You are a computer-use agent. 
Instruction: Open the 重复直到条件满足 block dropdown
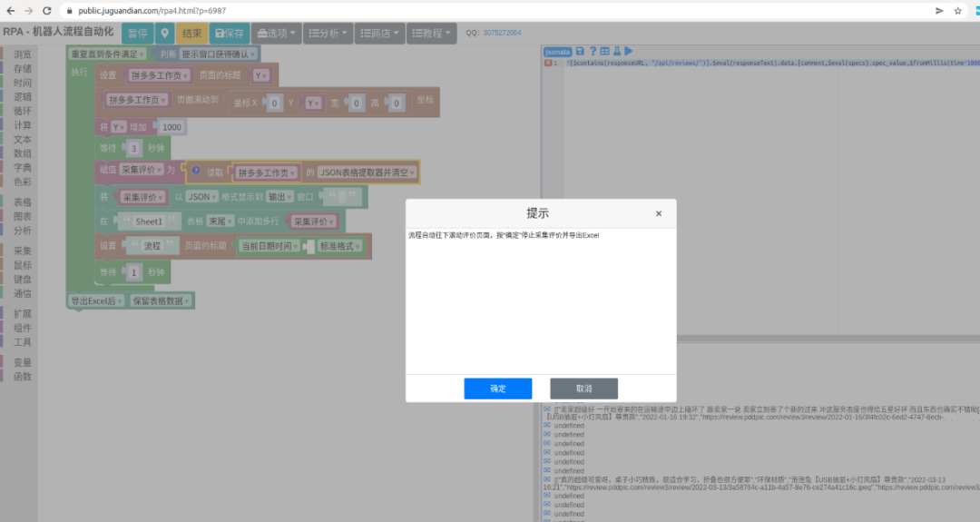point(107,54)
